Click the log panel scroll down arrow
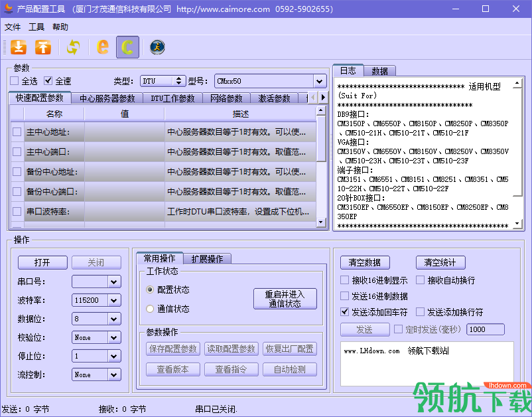 pos(517,224)
